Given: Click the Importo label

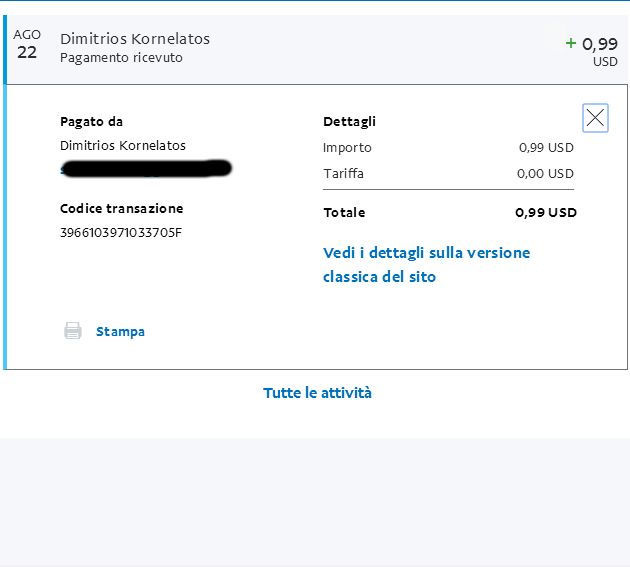Looking at the screenshot, I should [347, 148].
